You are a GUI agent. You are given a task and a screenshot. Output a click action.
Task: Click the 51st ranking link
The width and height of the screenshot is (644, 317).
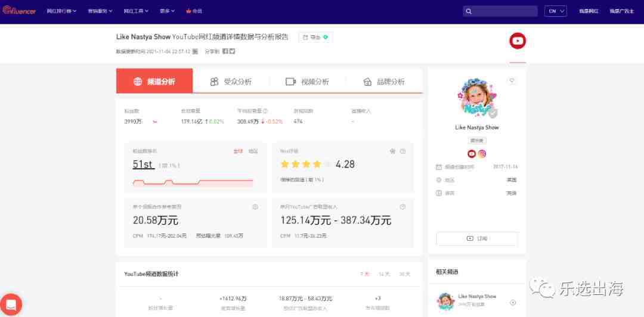tap(143, 164)
